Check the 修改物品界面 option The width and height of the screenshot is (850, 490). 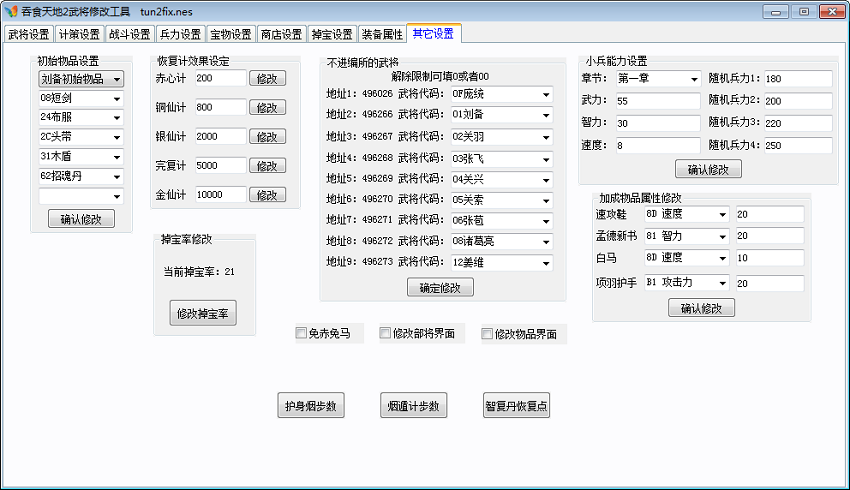[487, 334]
